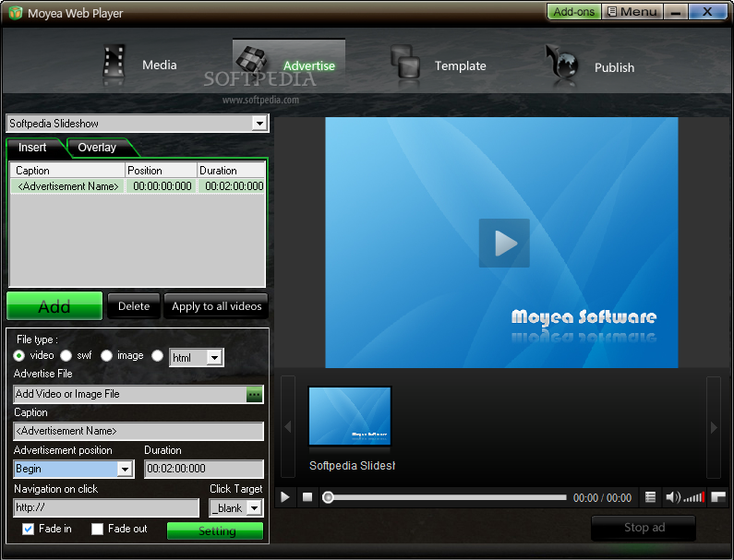Select the image file type radio button
The height and width of the screenshot is (560, 734).
pyautogui.click(x=107, y=356)
